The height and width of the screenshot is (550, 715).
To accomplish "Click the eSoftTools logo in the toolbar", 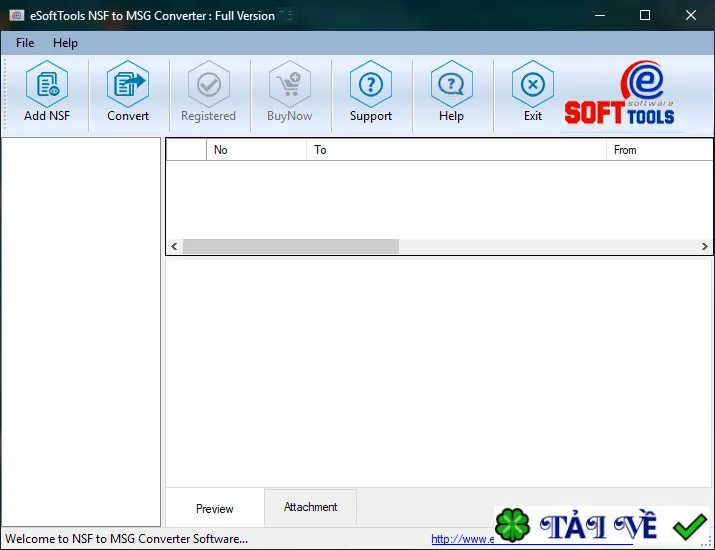I will pyautogui.click(x=620, y=93).
